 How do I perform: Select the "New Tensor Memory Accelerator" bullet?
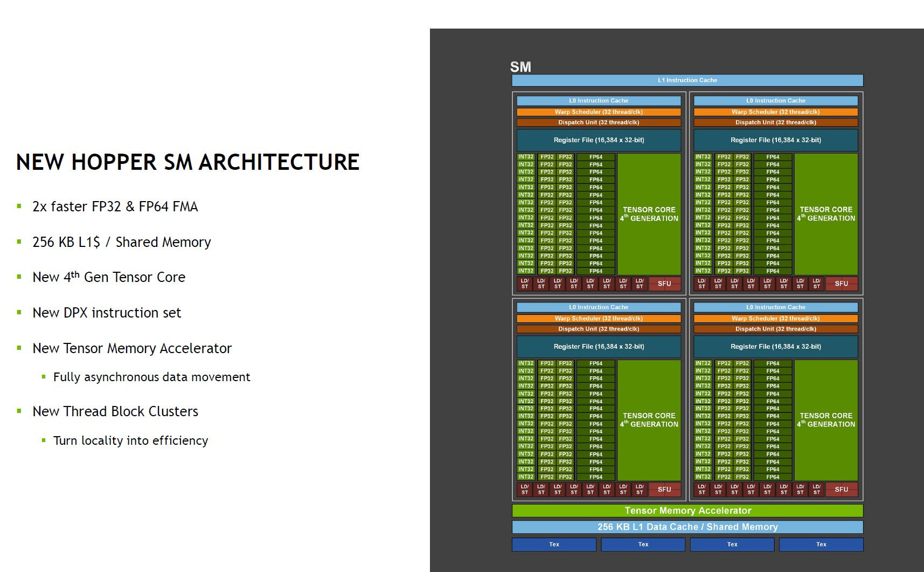click(x=132, y=348)
